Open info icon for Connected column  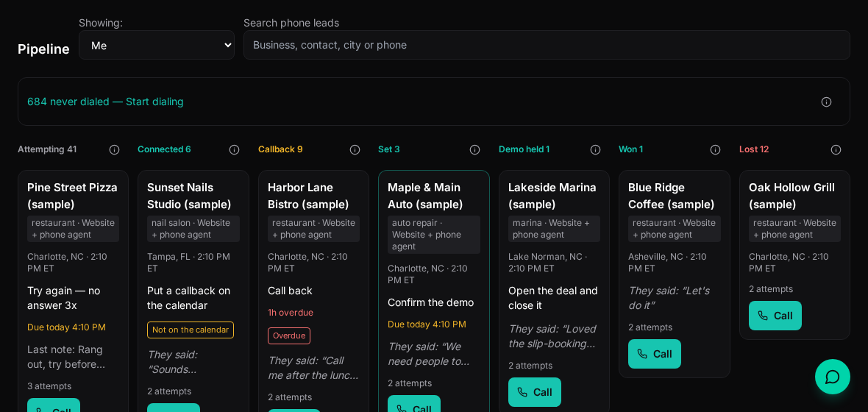click(x=234, y=149)
